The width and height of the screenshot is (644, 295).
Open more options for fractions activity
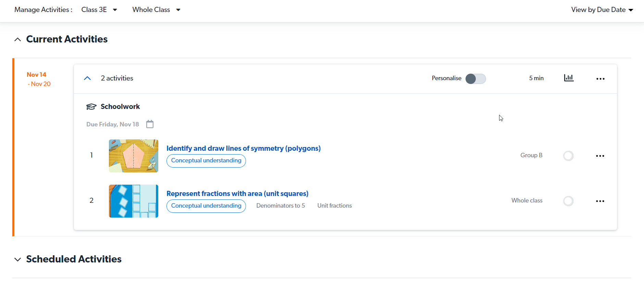[600, 201]
